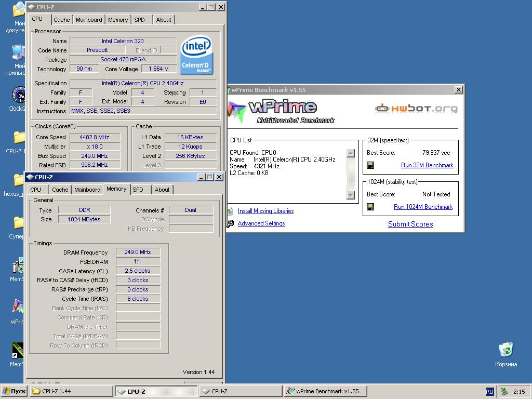The width and height of the screenshot is (532, 399).
Task: Click the Instructions field MMX, SSE, SSE2, SSE3
Action: click(143, 111)
